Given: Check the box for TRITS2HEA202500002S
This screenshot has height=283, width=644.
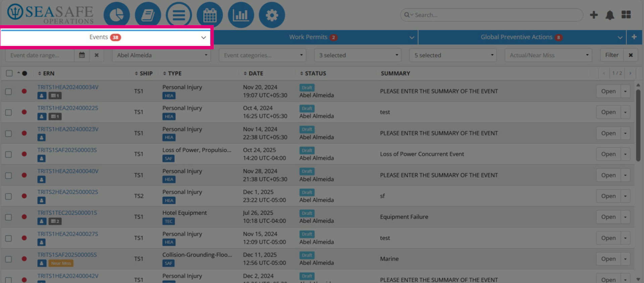Looking at the screenshot, I should coord(8,196).
